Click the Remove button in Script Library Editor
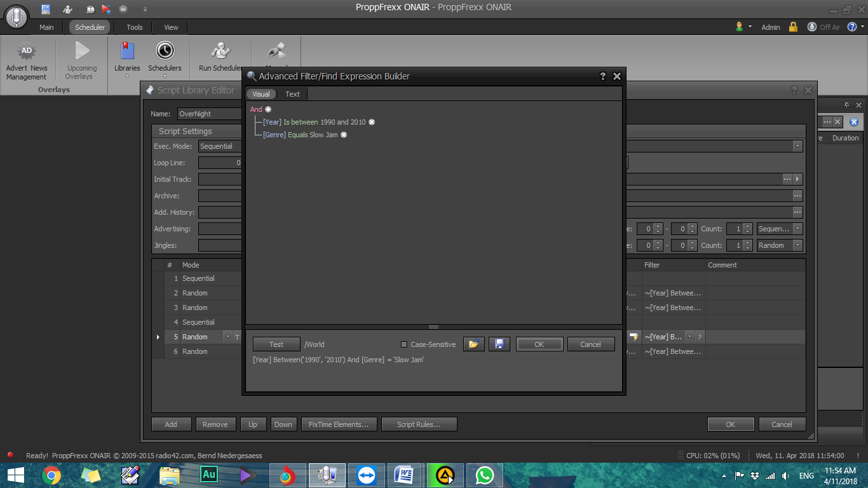Image resolution: width=868 pixels, height=488 pixels. click(x=215, y=424)
